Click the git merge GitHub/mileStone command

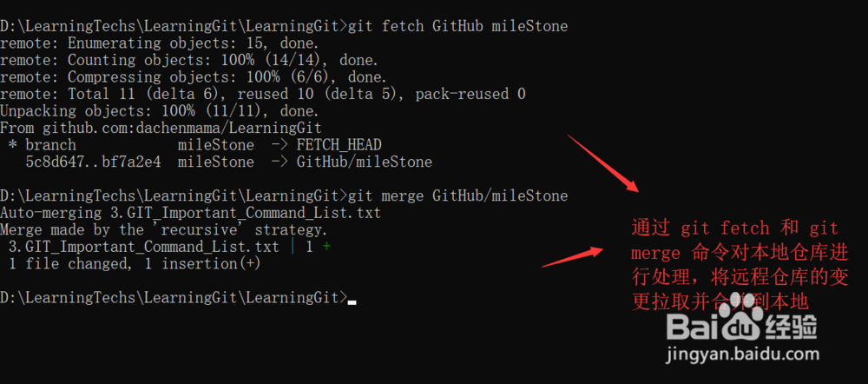pos(457,195)
